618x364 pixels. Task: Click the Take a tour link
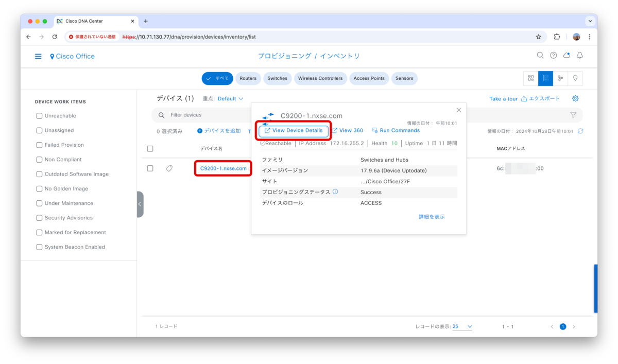[x=503, y=99]
